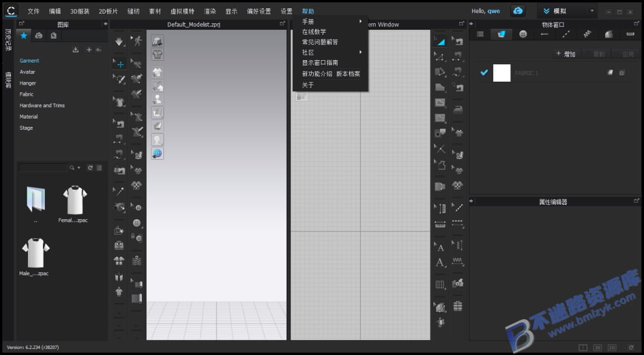Open the 虚拟模特 menu
644x355 pixels.
tap(182, 11)
